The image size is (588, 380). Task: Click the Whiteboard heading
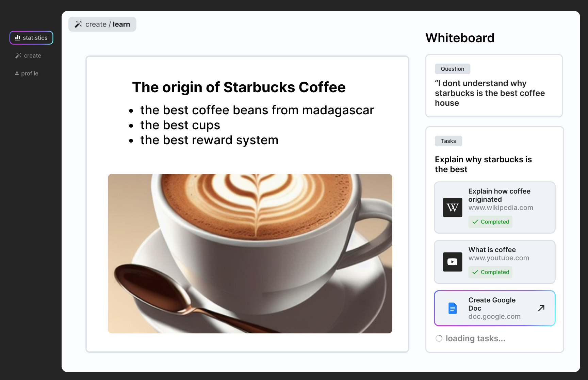[460, 38]
